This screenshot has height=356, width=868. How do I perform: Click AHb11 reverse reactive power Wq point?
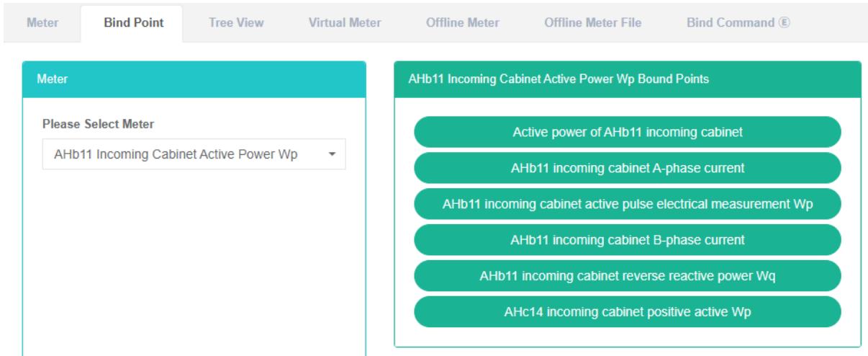click(627, 276)
